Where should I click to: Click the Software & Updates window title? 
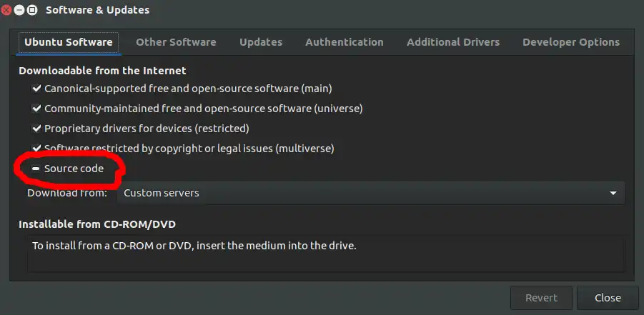click(x=97, y=10)
